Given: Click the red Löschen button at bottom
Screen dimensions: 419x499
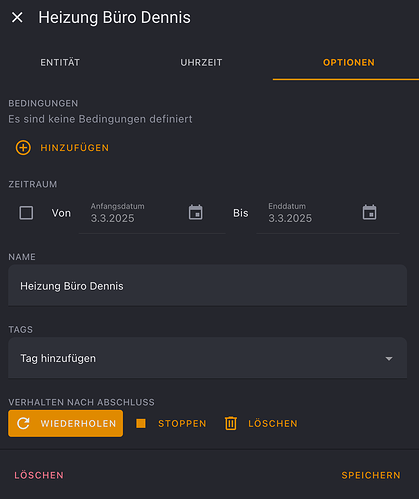Looking at the screenshot, I should 39,475.
